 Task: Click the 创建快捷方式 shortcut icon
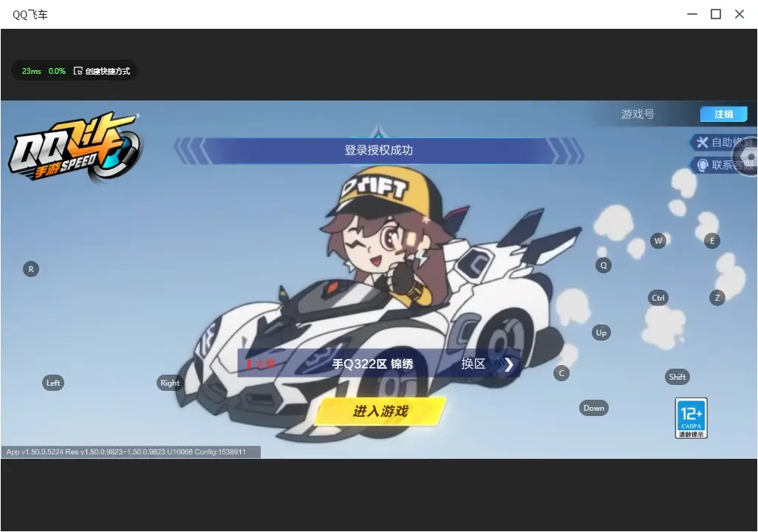78,71
